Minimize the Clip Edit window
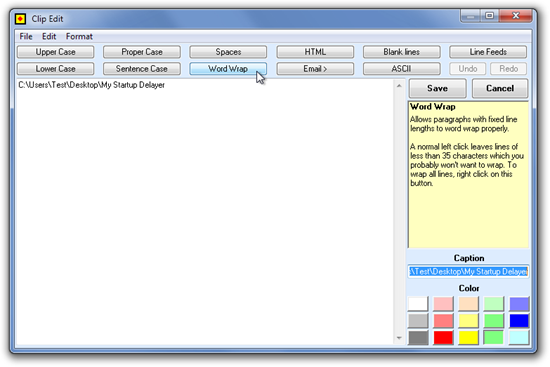This screenshot has width=550, height=367. 470,16
